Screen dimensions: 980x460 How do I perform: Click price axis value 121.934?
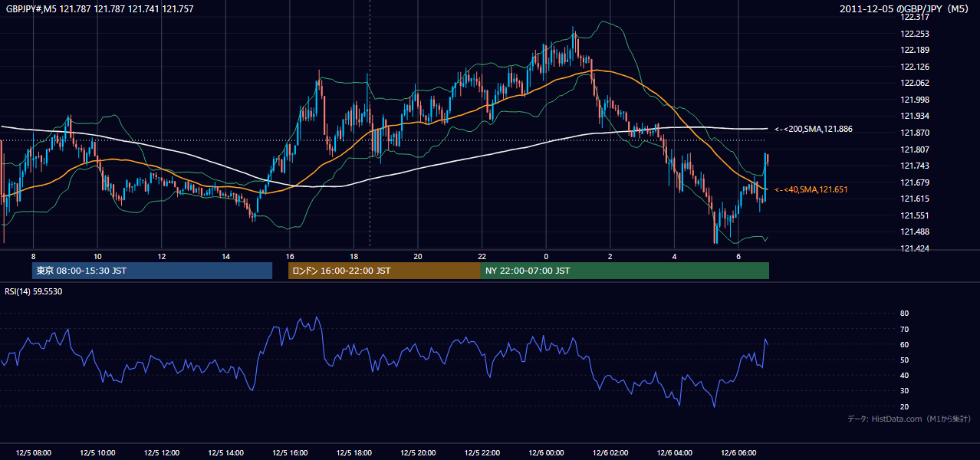click(915, 117)
